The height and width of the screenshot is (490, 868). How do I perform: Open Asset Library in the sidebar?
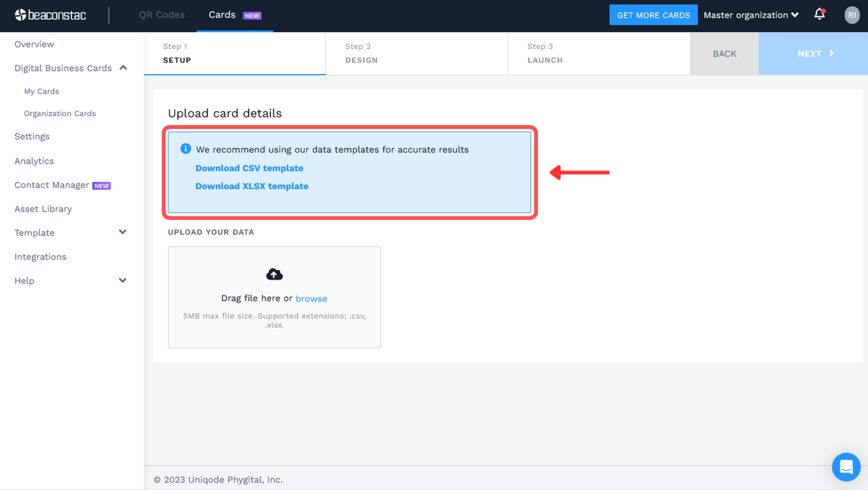(x=43, y=209)
